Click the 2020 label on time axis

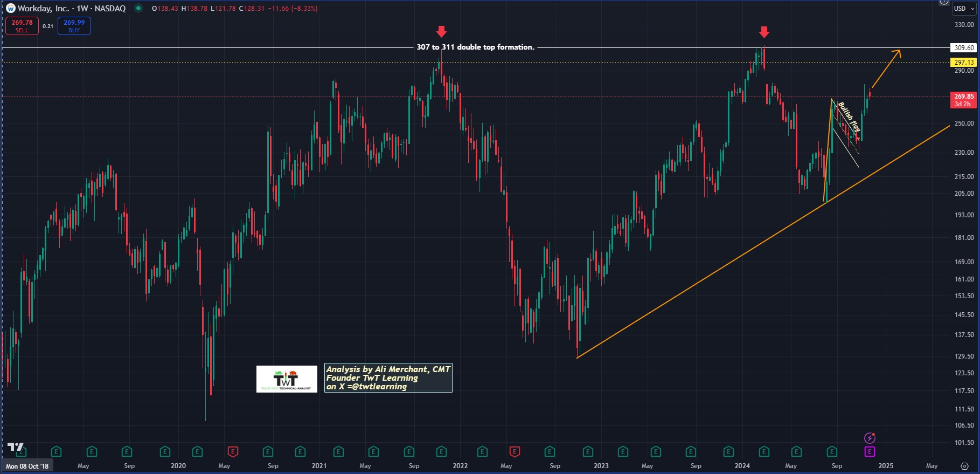[178, 466]
